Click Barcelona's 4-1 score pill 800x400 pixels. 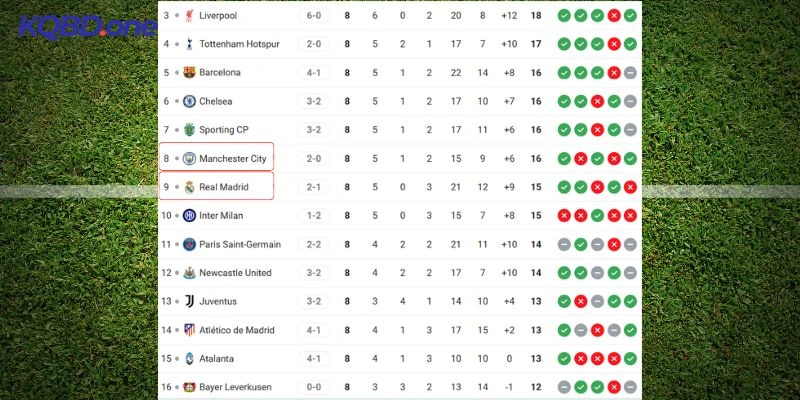(x=313, y=73)
